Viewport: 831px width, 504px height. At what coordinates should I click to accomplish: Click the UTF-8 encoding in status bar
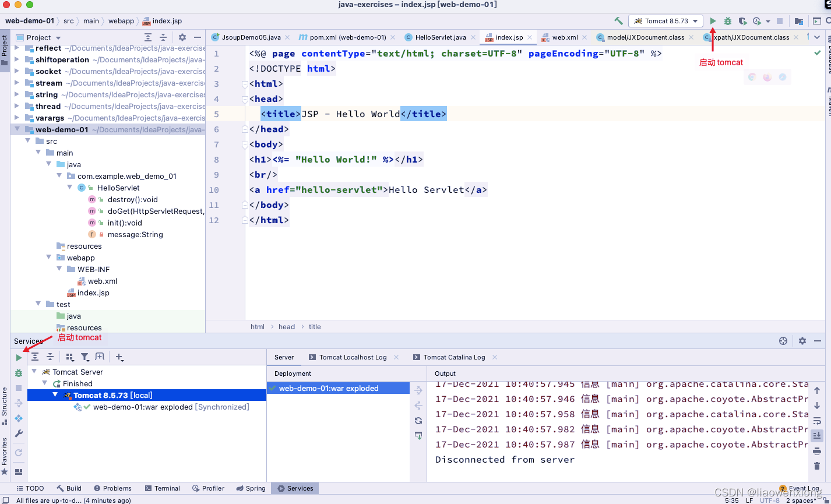(x=769, y=501)
